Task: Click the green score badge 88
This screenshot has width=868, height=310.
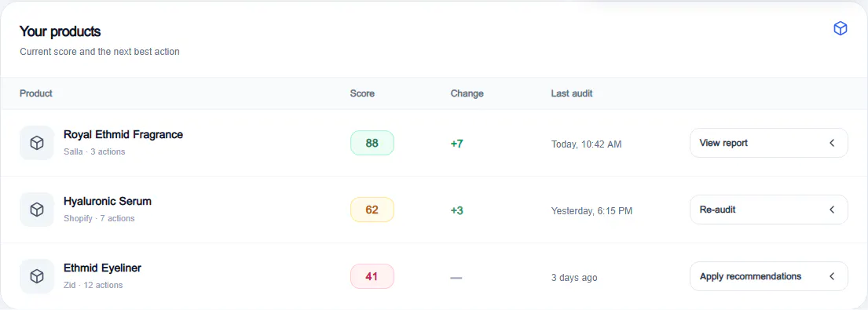Action: pyautogui.click(x=372, y=143)
